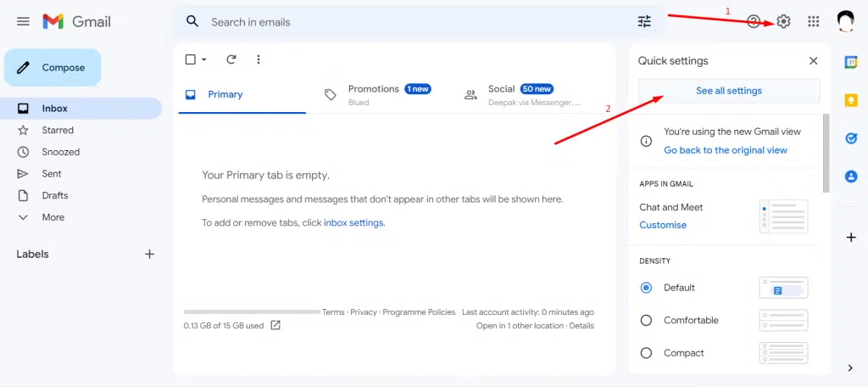868x387 pixels.
Task: Click the 0.13 GB of 15 GB used text
Action: pos(224,325)
